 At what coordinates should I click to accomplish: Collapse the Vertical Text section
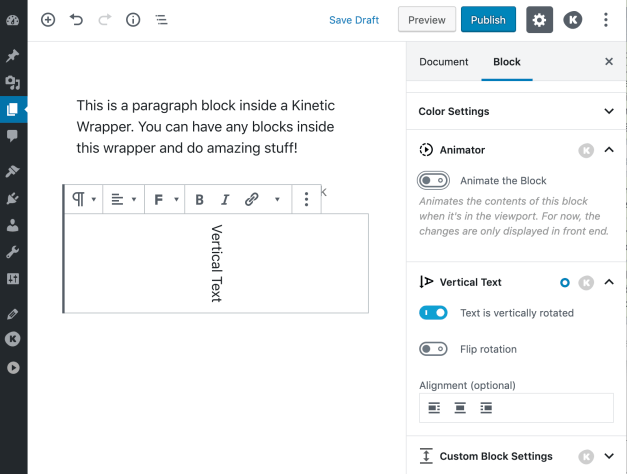609,283
